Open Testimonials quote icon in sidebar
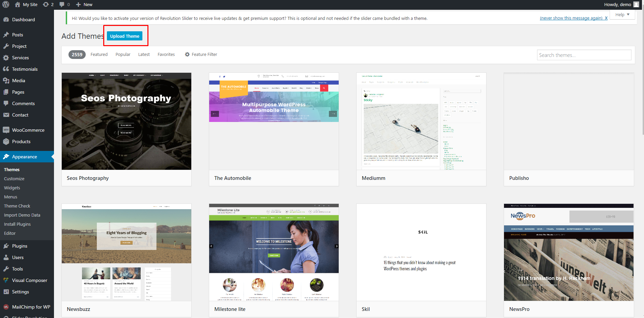The image size is (644, 318). click(6, 69)
